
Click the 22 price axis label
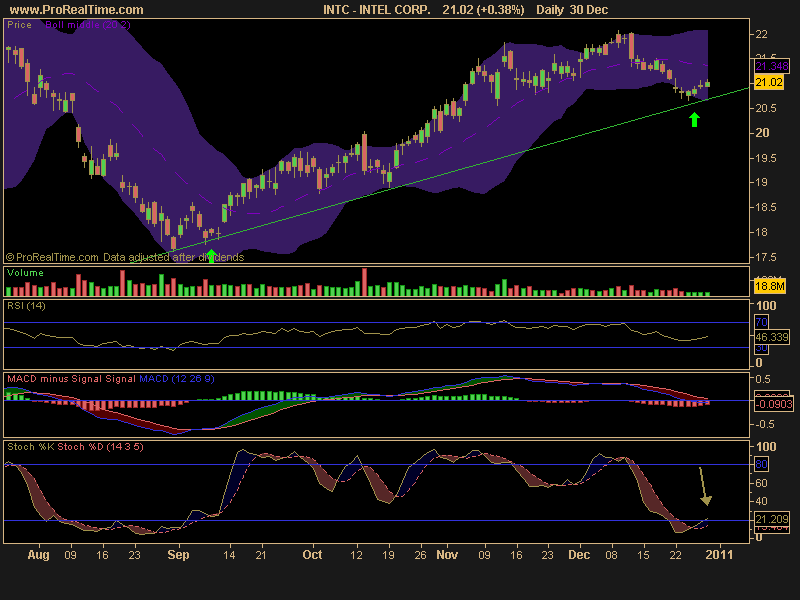click(761, 34)
